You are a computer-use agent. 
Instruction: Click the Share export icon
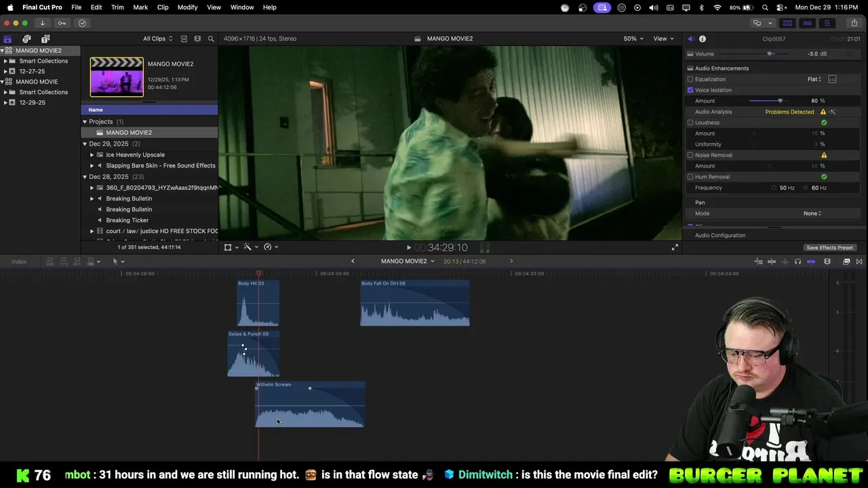854,23
